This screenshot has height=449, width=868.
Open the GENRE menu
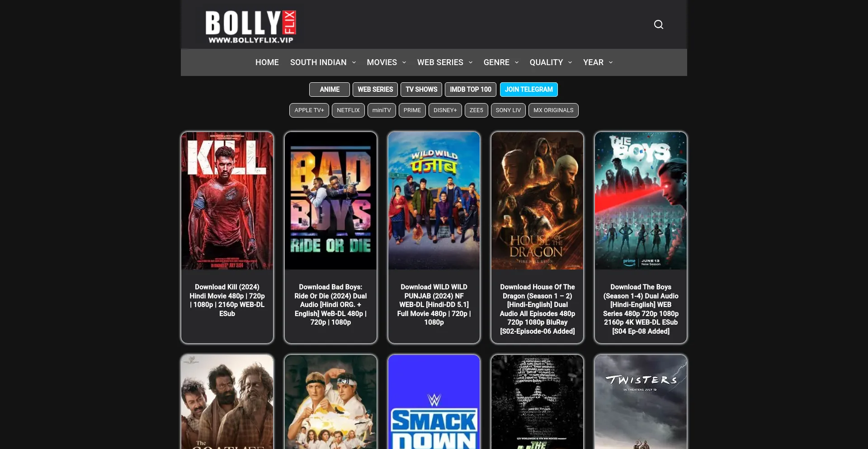click(496, 62)
